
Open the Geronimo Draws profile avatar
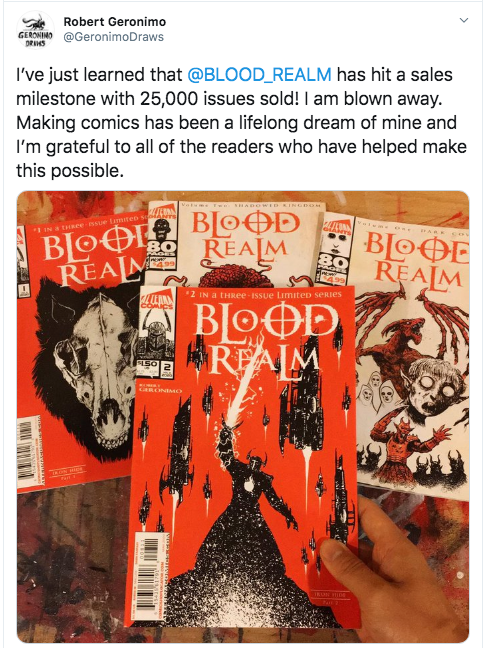35,30
